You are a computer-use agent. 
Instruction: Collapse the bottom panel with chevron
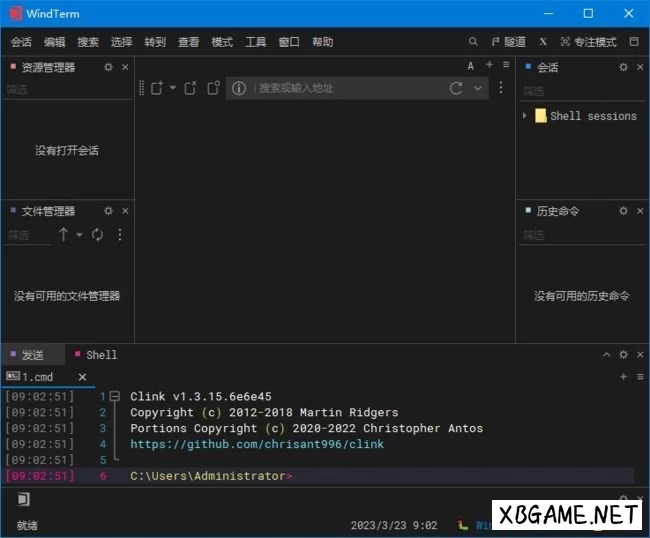coord(606,355)
